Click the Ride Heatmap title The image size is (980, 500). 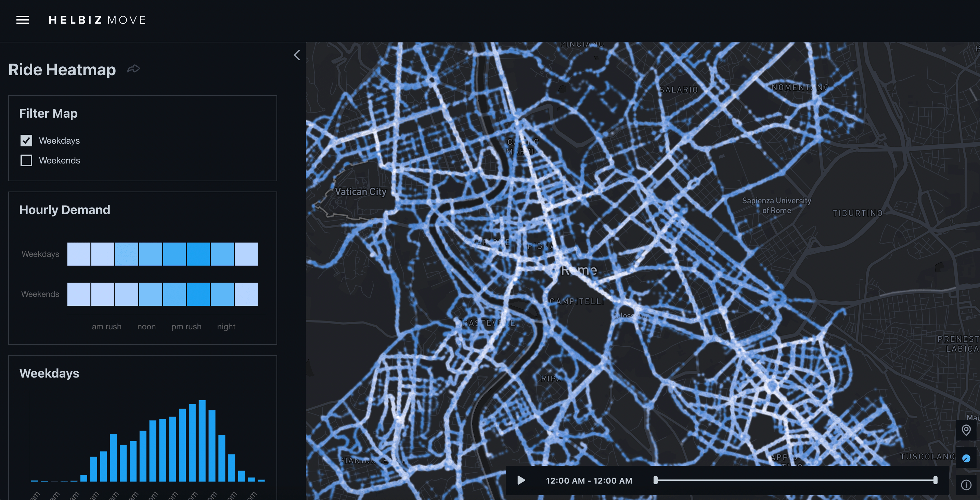tap(62, 69)
